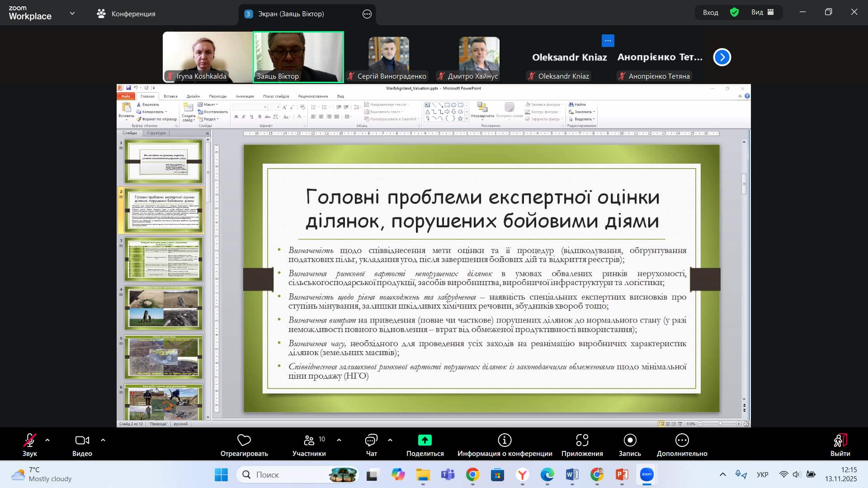Toggle the camera (Видео) button
This screenshot has width=868, height=488.
(x=82, y=440)
